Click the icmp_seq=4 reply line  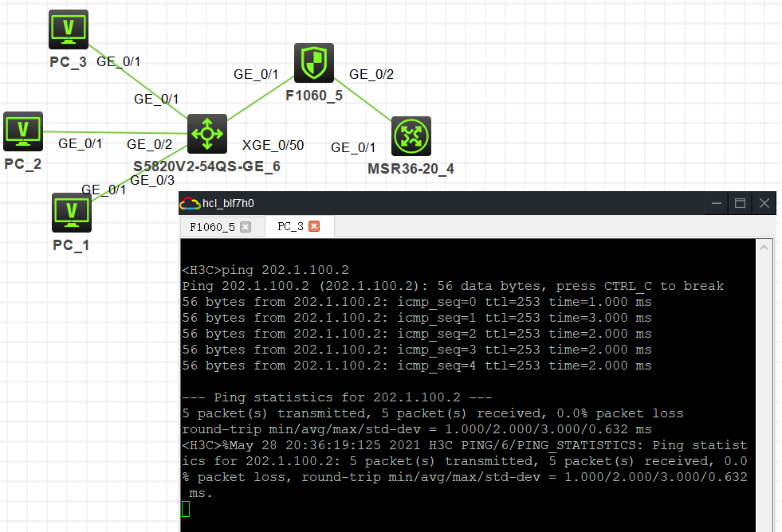tap(417, 366)
